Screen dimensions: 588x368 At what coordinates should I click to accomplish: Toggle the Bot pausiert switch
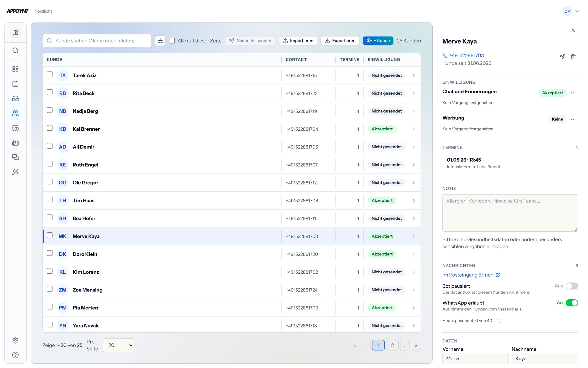572,286
